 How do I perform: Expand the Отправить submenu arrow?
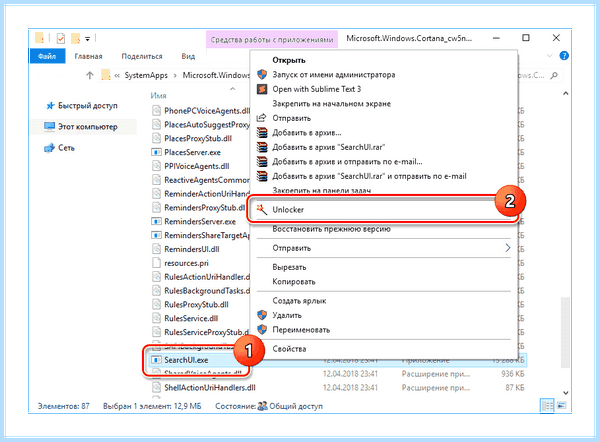(x=507, y=248)
